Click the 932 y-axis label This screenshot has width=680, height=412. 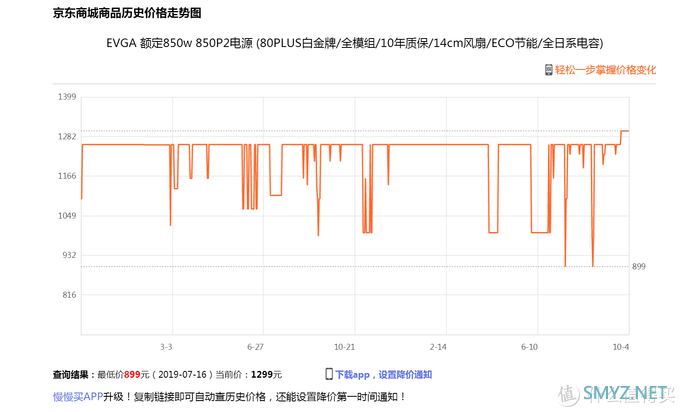click(69, 255)
